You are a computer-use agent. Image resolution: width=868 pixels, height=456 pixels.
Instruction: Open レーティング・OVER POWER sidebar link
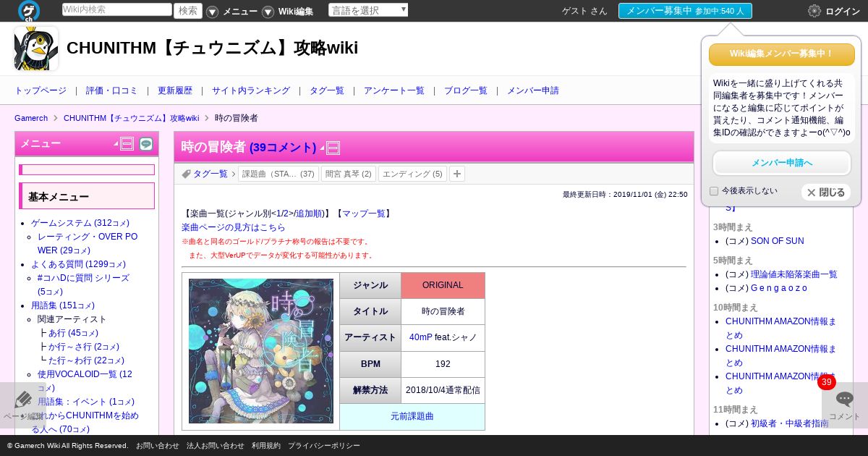tap(88, 243)
